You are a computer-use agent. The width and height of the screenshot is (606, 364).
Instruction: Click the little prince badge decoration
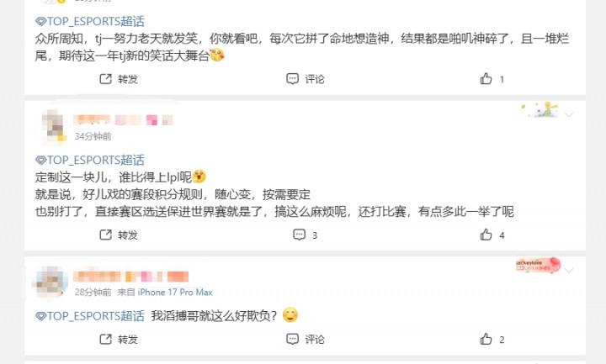(539, 110)
